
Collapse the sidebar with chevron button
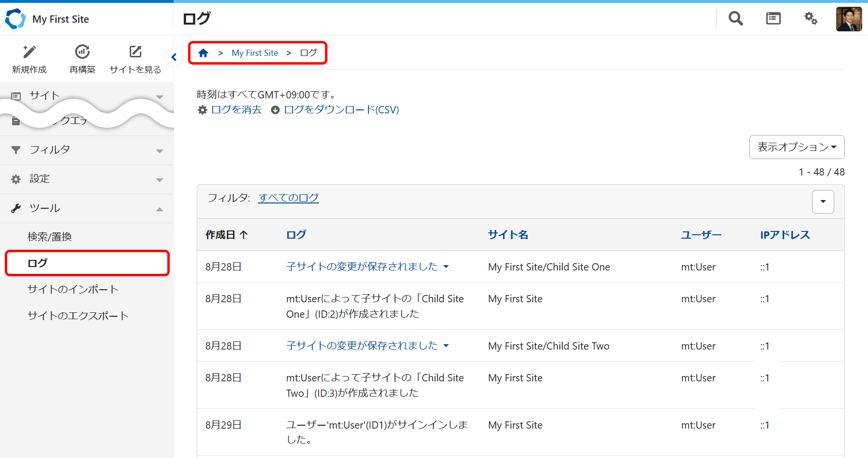[x=174, y=57]
